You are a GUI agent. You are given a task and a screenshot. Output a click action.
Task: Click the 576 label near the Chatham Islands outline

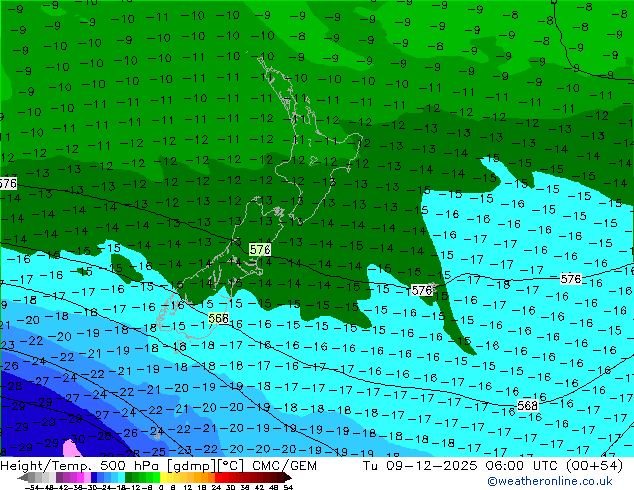[422, 290]
